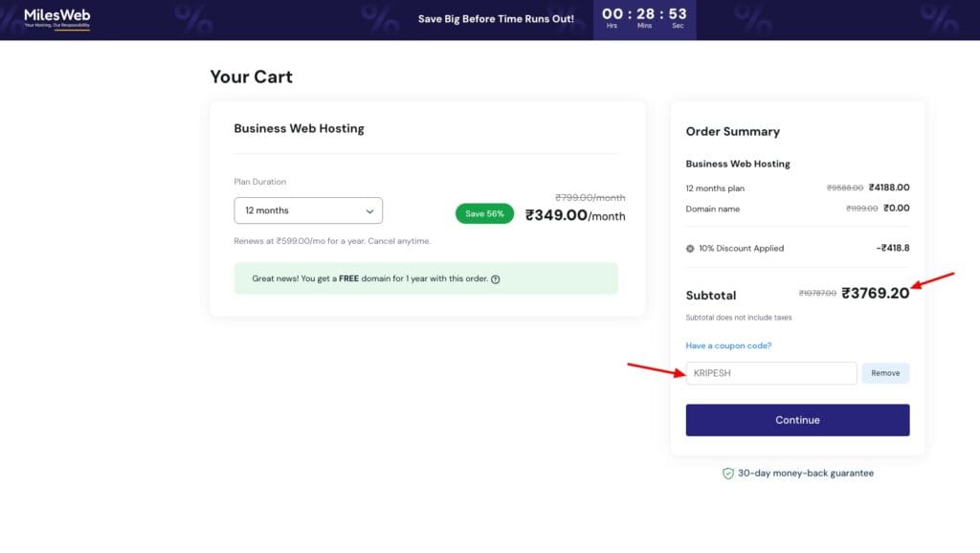This screenshot has width=980, height=553.
Task: Remove the applied KRIPESH coupon
Action: tap(885, 372)
